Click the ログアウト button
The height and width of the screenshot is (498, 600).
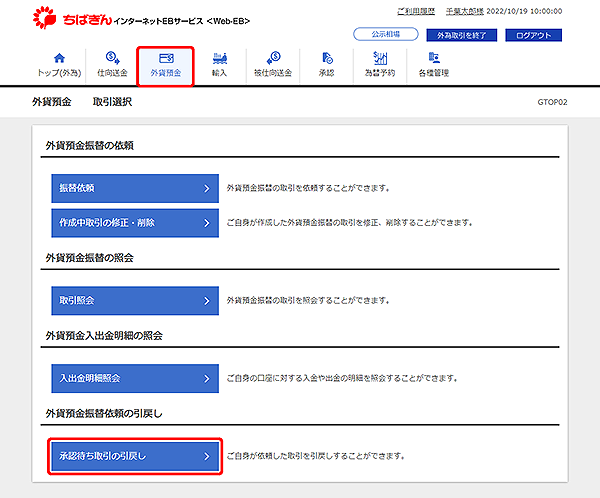(533, 35)
